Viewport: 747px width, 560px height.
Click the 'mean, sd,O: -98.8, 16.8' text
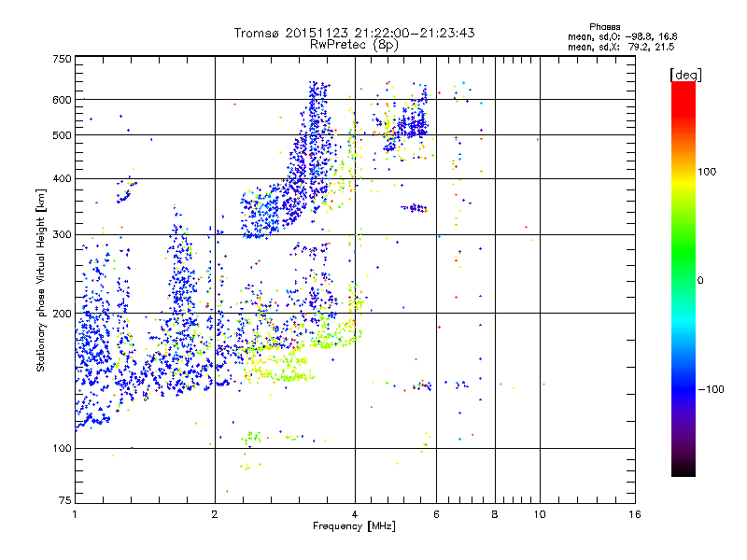click(x=622, y=36)
